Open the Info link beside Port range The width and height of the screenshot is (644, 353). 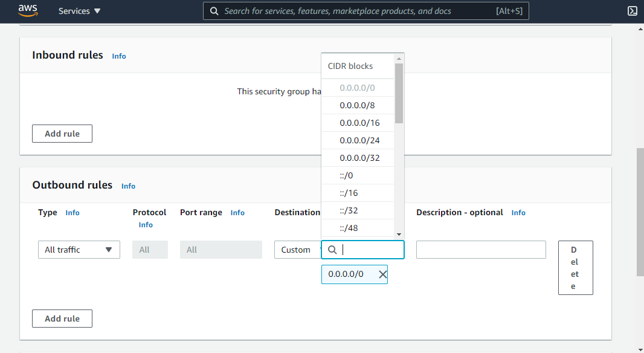coord(237,212)
